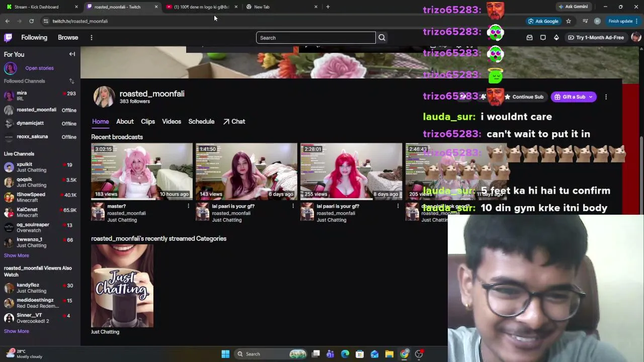The height and width of the screenshot is (362, 644).
Task: Switch to OBS Studio on taskbar
Action: point(419,354)
